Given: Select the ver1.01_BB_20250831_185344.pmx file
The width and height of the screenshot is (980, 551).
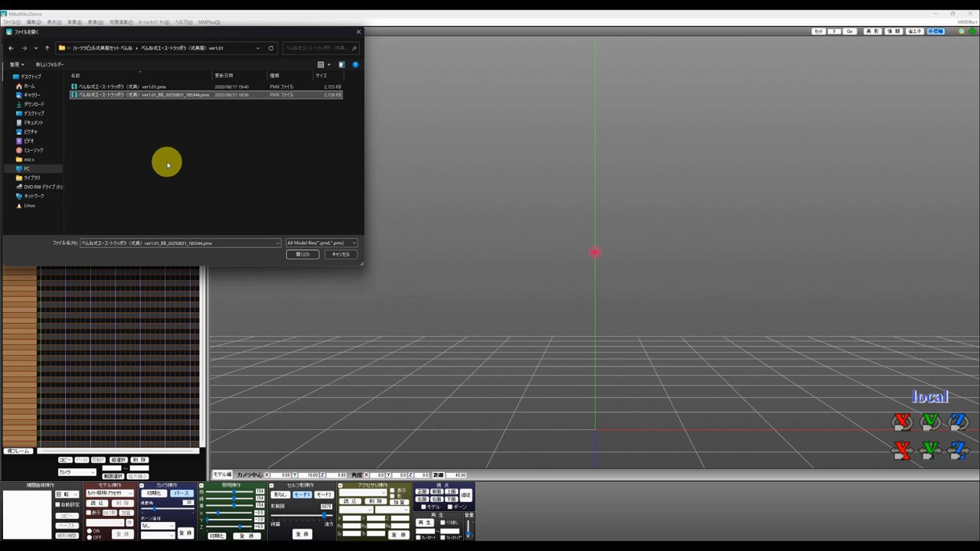Looking at the screenshot, I should (206, 95).
